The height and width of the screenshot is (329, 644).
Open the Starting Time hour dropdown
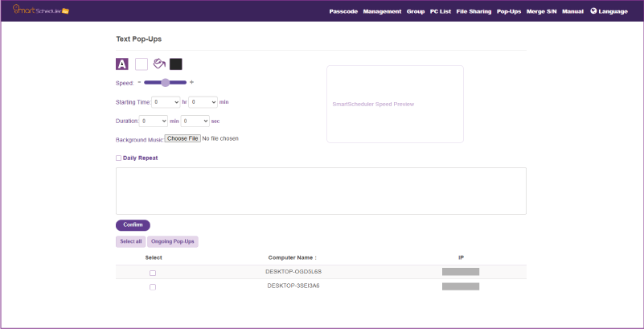(166, 102)
